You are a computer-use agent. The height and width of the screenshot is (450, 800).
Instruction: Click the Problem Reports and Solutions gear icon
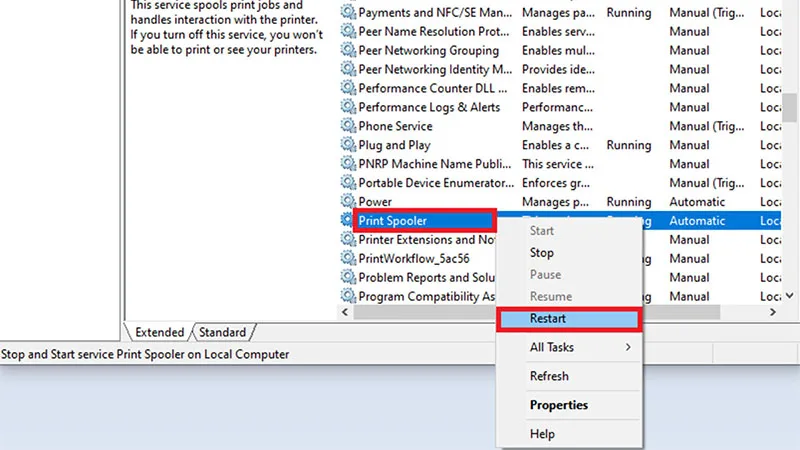(348, 277)
